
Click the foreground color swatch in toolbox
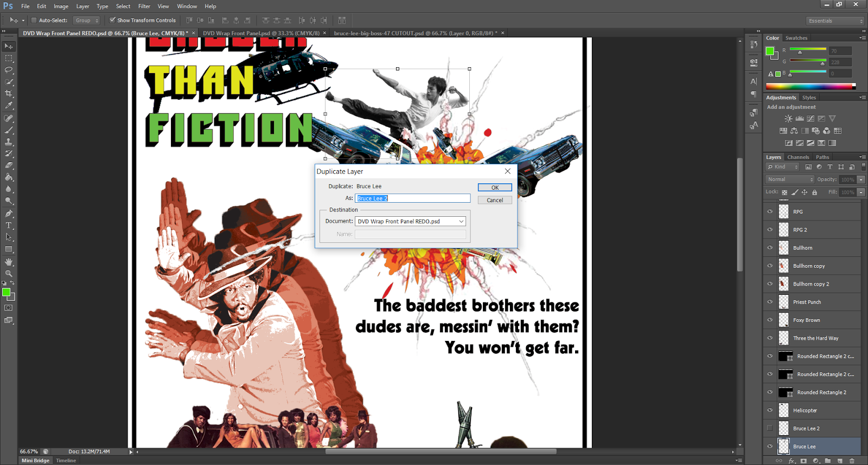6,292
